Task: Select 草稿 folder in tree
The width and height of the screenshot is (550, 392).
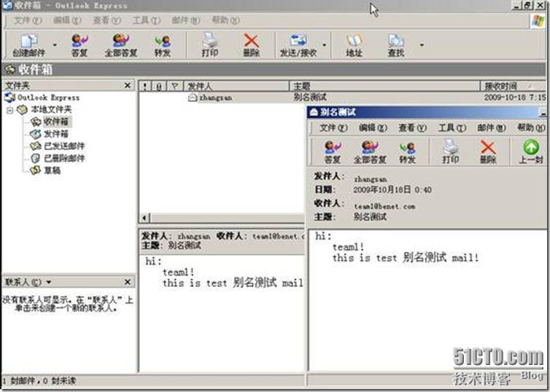Action: click(x=53, y=170)
